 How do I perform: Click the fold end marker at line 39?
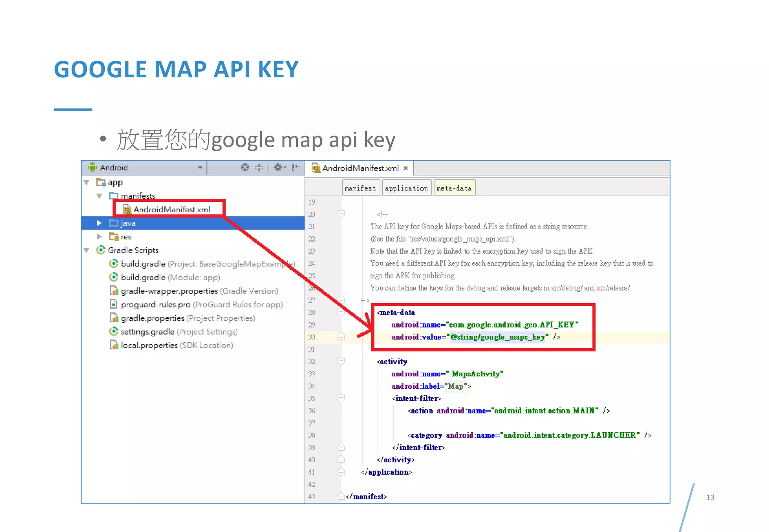coord(341,447)
